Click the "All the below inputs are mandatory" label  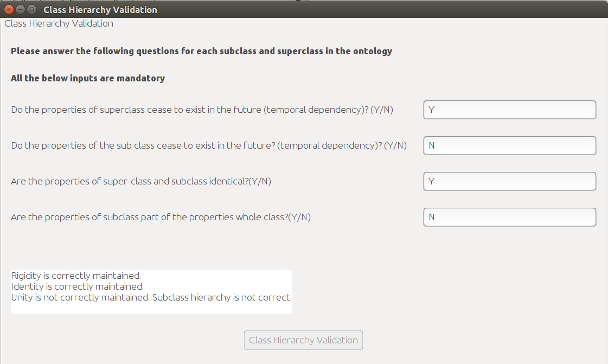[88, 78]
